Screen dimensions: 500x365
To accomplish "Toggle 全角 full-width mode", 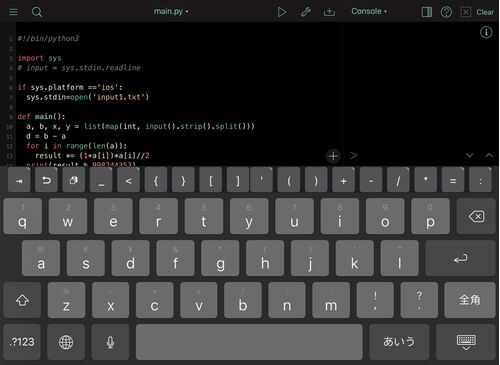I will 470,300.
